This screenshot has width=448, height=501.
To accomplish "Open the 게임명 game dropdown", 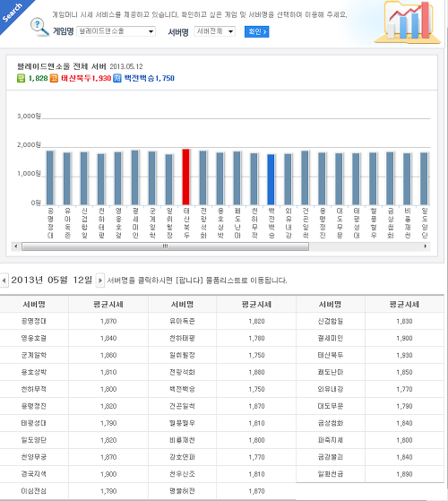I will pyautogui.click(x=116, y=31).
